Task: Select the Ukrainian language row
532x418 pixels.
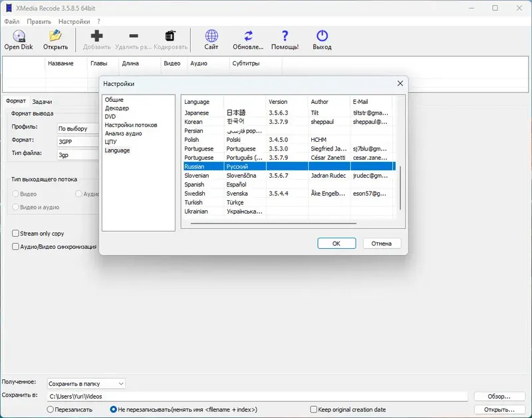Action: click(289, 211)
